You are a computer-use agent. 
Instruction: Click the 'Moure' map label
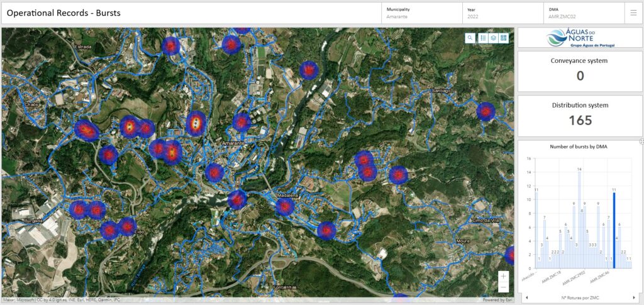pos(463,241)
